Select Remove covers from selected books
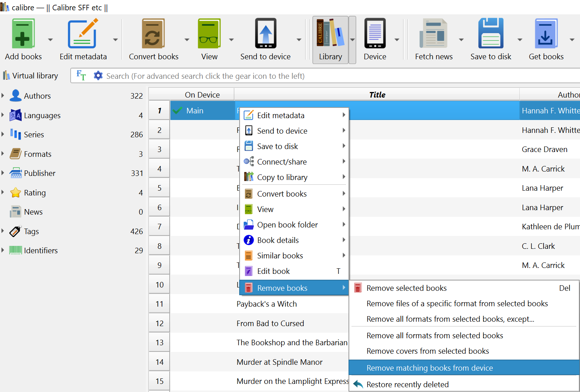Screen dimensions: 580x392 (x=464, y=351)
